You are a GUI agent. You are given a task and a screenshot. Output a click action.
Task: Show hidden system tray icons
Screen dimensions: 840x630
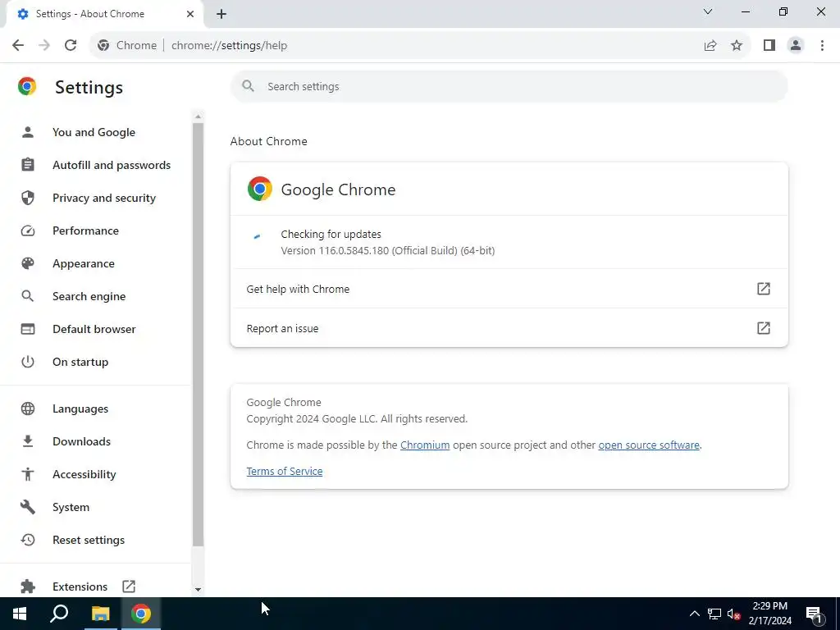[694, 614]
